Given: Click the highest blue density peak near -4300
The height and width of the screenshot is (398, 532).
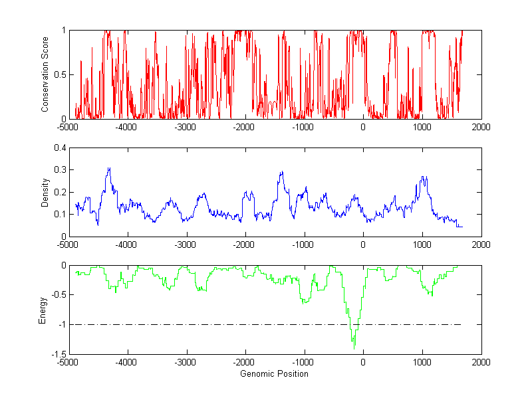Looking at the screenshot, I should 109,169.
